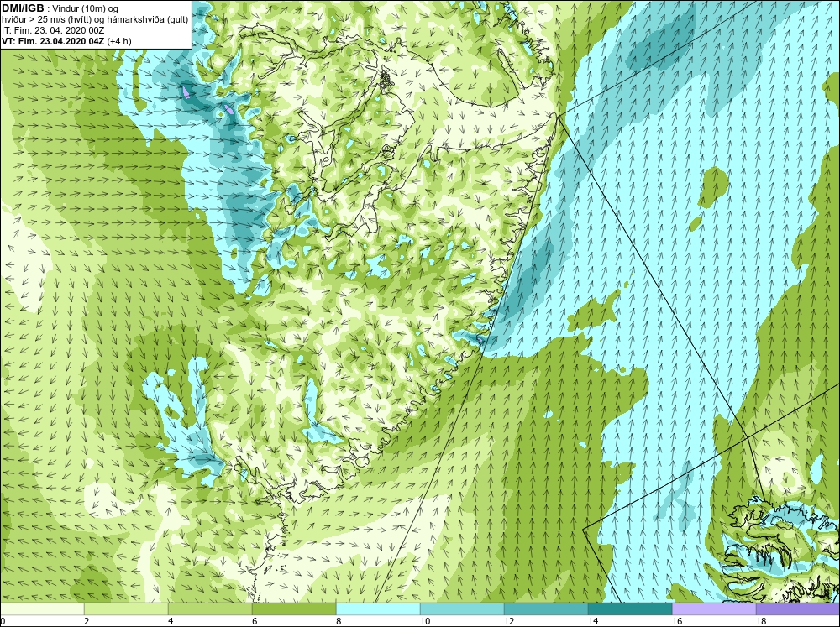This screenshot has height=627, width=840.
Task: Click the purple swatch above 18 m/s
Action: click(798, 609)
